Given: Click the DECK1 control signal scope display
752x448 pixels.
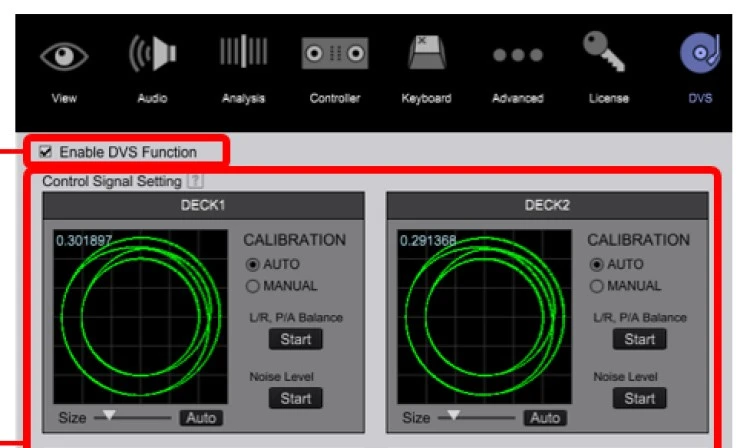Looking at the screenshot, I should (136, 316).
